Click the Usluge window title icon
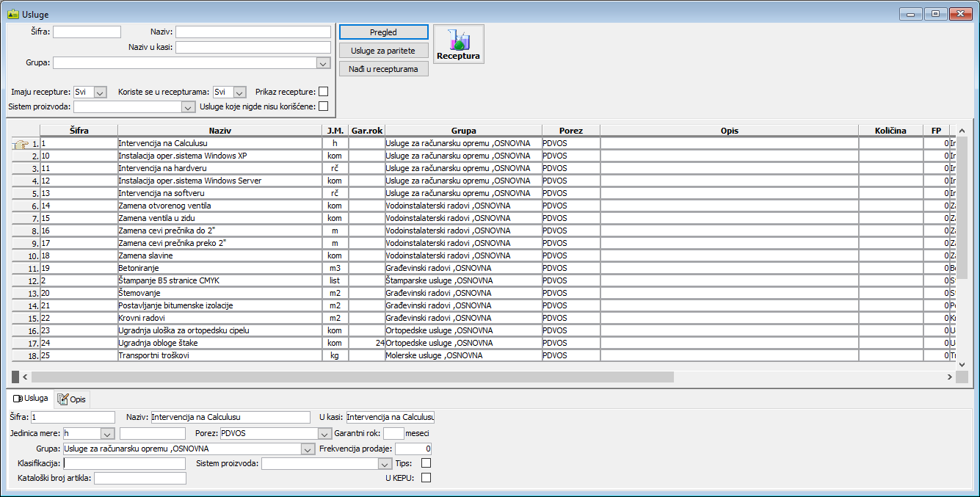Viewport: 980px width, 497px height. [12, 14]
